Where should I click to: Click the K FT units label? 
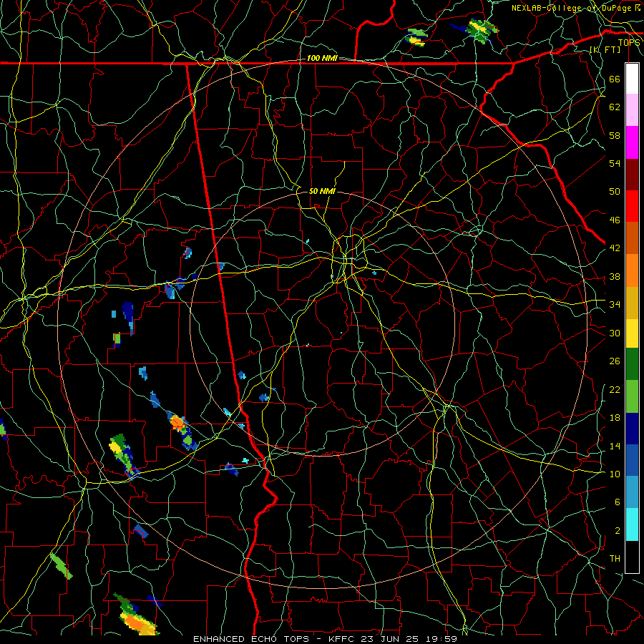[x=605, y=49]
